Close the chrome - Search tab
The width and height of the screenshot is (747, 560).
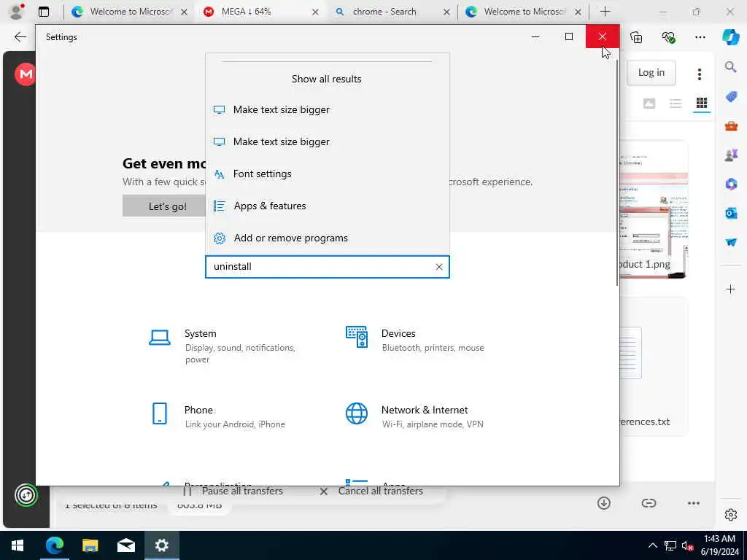446,12
